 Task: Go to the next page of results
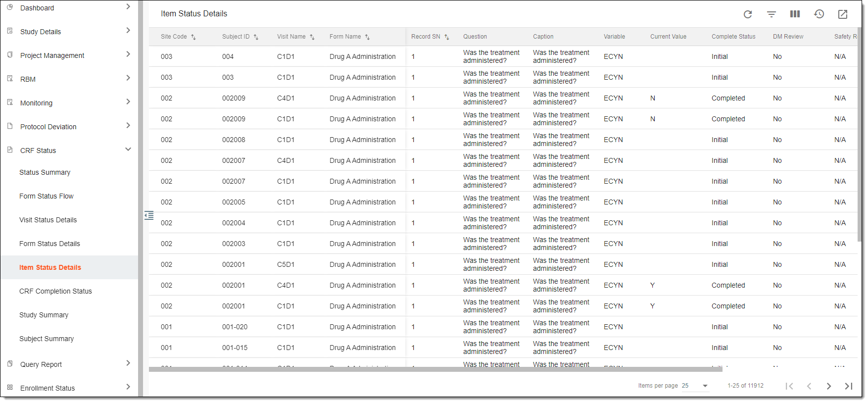coord(829,386)
